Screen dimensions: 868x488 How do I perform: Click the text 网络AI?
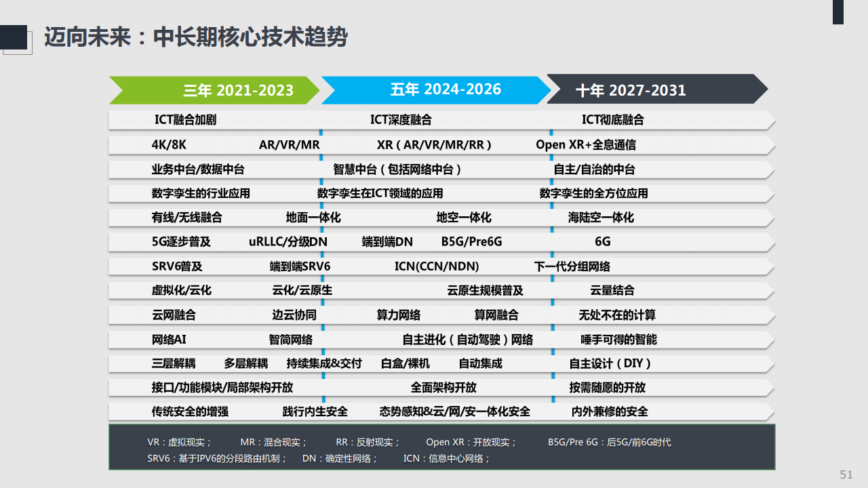pos(169,339)
